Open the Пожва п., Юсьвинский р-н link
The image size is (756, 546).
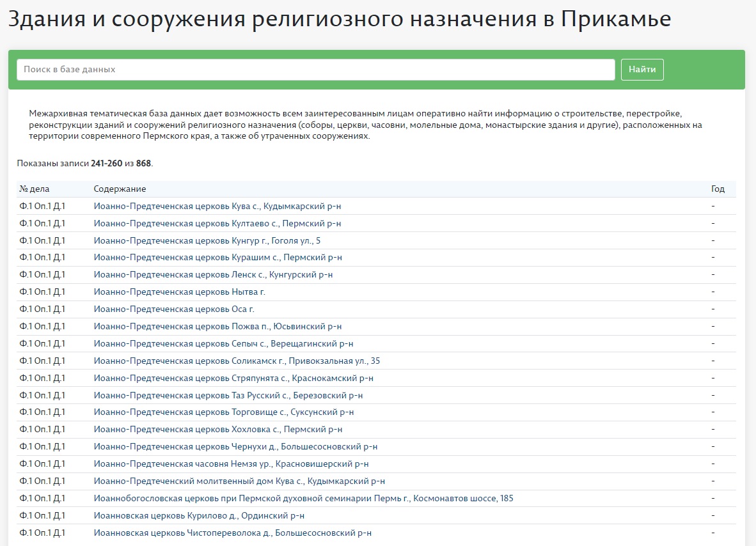pyautogui.click(x=217, y=327)
